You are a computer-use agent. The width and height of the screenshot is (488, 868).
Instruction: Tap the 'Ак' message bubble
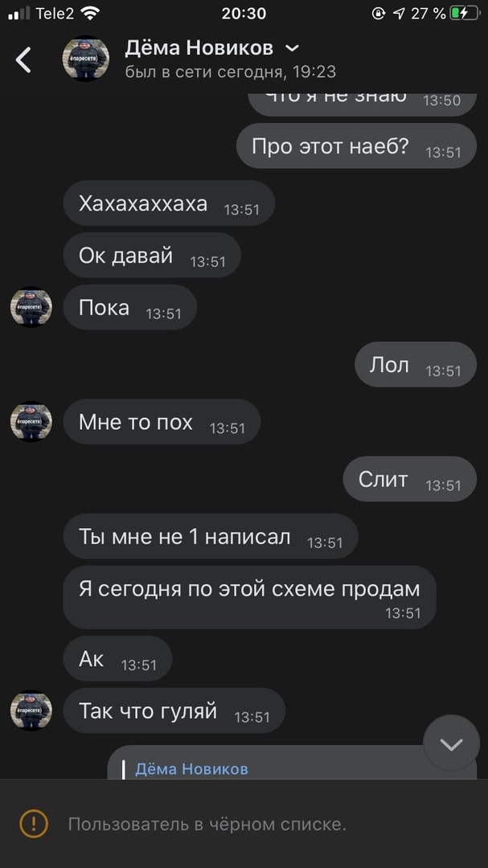click(117, 659)
